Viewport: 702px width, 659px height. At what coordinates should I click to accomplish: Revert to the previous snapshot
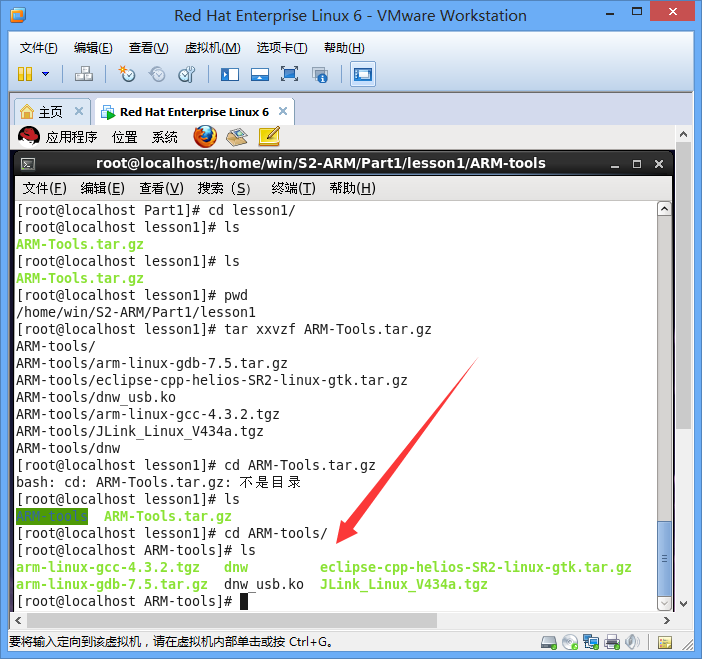click(157, 74)
